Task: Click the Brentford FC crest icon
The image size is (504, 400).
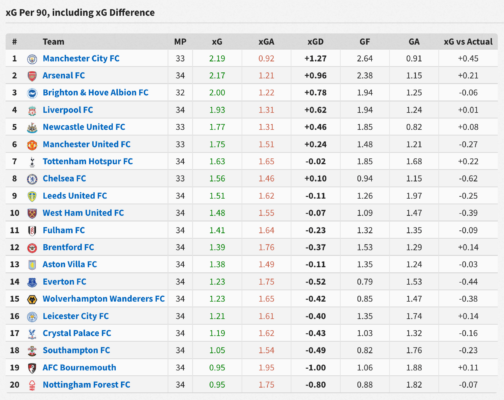Action: tap(32, 248)
